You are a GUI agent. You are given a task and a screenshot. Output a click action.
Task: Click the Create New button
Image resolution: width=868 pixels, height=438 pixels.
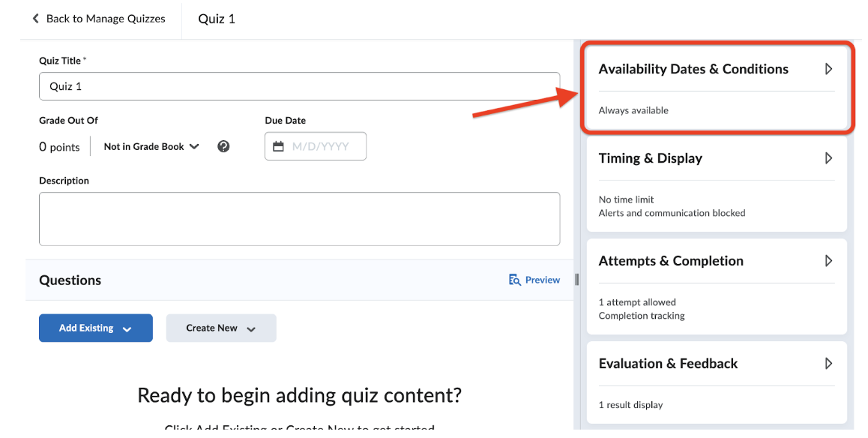point(212,328)
